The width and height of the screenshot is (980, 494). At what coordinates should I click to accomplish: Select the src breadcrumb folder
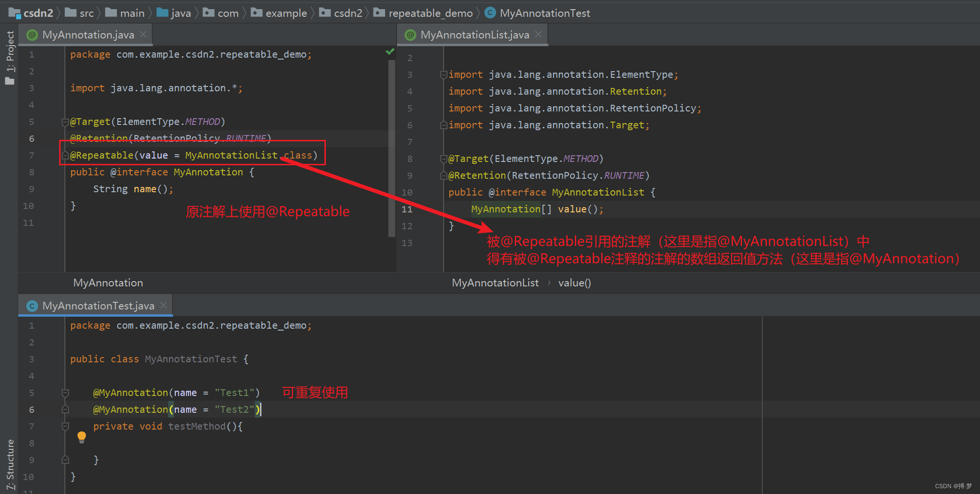[79, 13]
